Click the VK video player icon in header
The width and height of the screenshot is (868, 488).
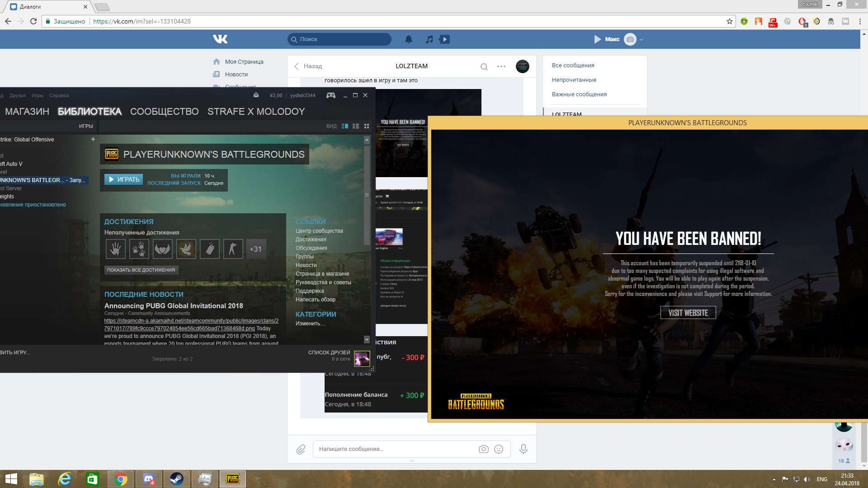point(445,39)
